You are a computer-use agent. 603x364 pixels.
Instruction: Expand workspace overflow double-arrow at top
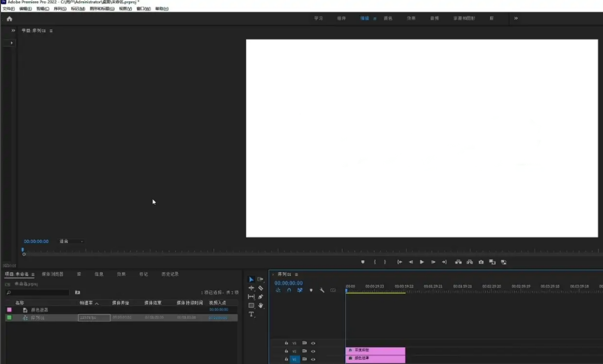click(516, 19)
